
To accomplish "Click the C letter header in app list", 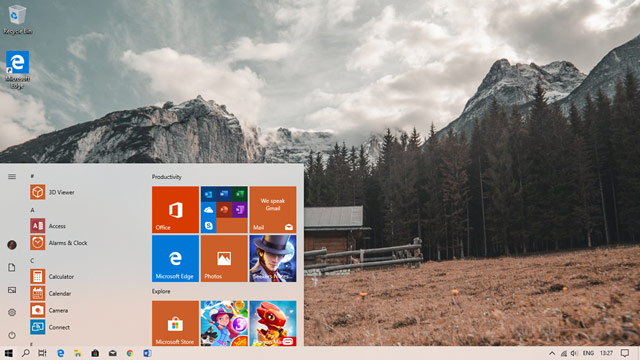I will [32, 260].
